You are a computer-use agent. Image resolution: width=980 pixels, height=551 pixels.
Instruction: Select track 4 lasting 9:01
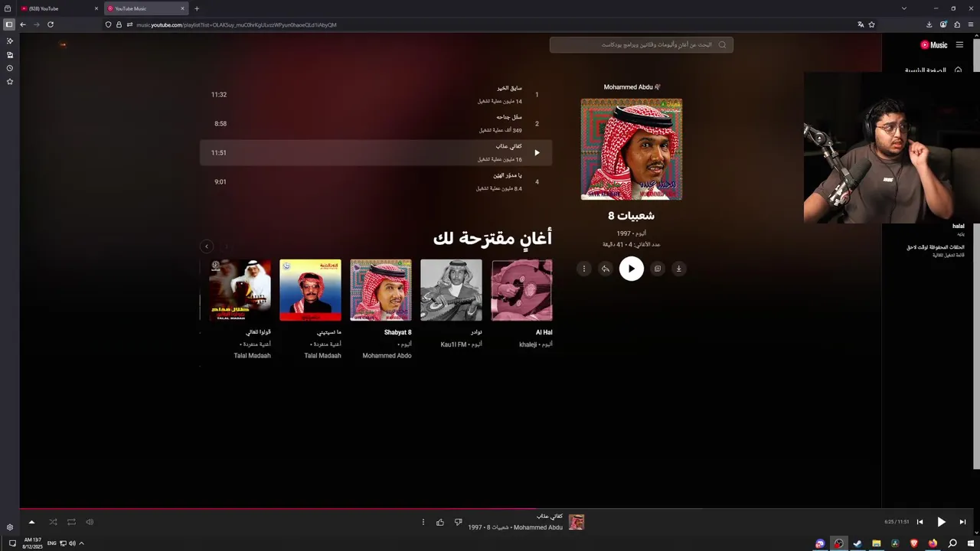(x=376, y=182)
